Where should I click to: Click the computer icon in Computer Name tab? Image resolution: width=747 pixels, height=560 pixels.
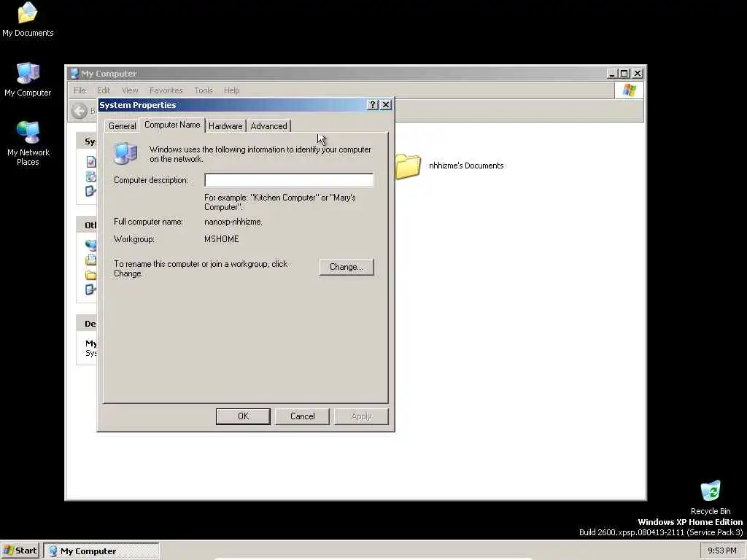(x=125, y=153)
